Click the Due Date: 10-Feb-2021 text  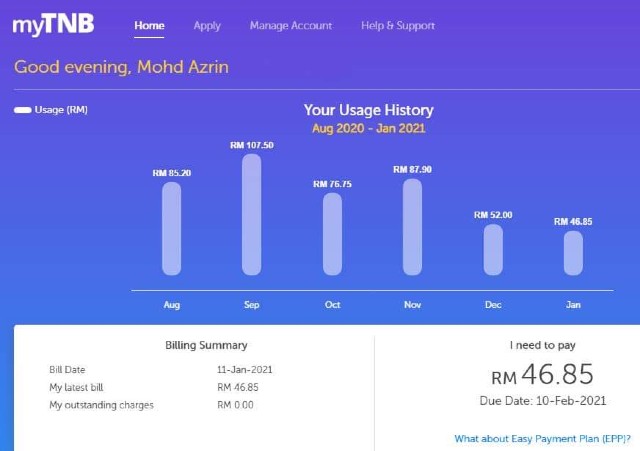543,401
